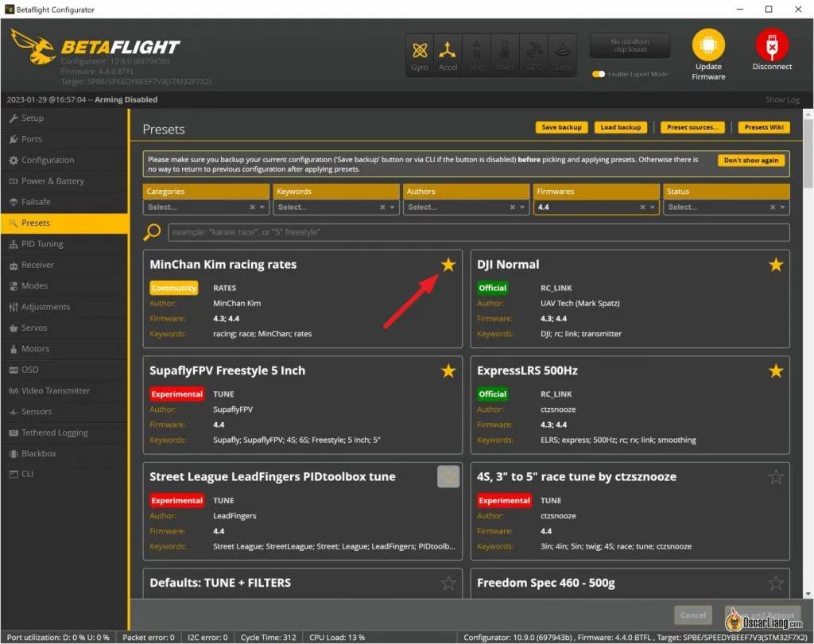Open the Setup tab

click(64, 118)
